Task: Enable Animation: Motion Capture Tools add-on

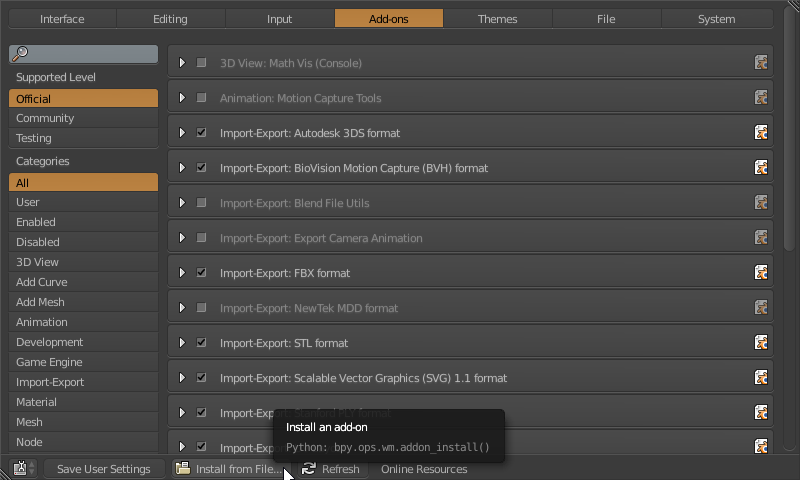Action: click(202, 97)
